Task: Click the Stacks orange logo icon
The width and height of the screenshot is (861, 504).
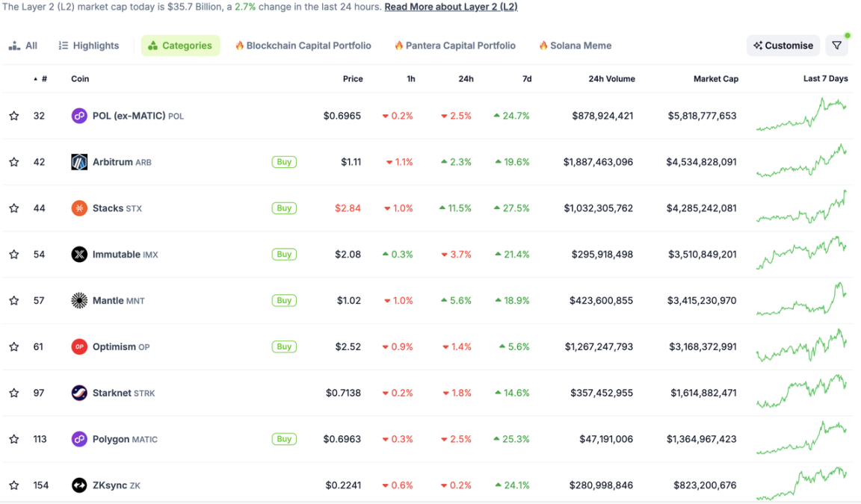Action: point(79,208)
